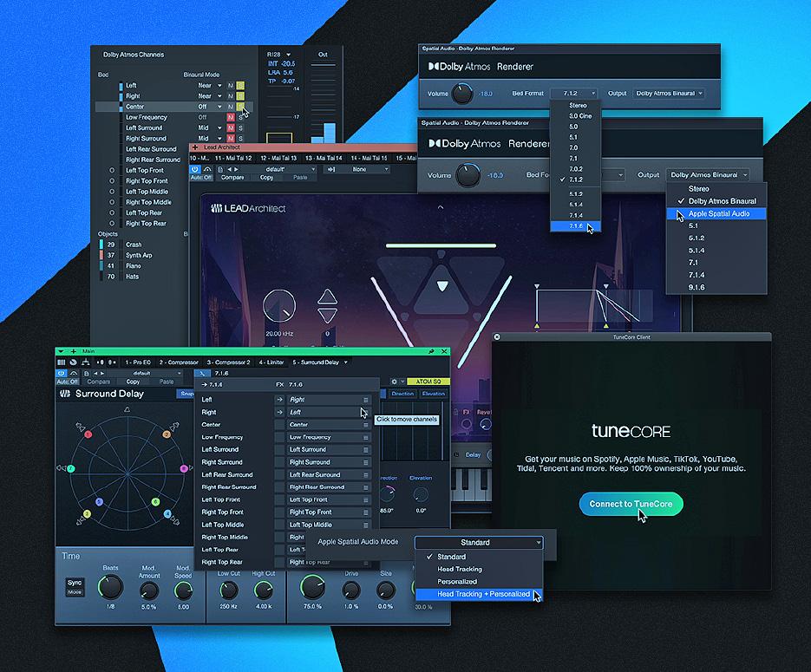811x672 pixels.
Task: Select Stereo in Bed Format list
Action: pos(575,106)
